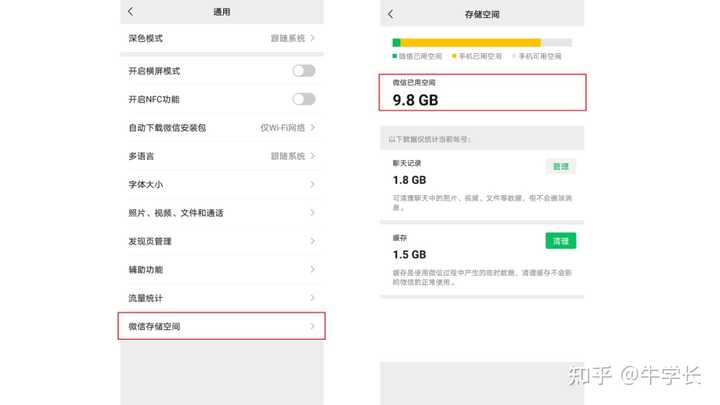Tap the 9.8 GB WeChat used space value
The image size is (720, 405).
pos(416,100)
